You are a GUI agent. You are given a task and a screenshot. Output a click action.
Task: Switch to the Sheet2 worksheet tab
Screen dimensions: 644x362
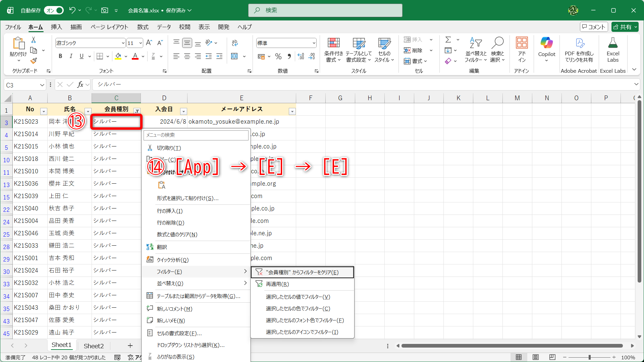click(94, 346)
